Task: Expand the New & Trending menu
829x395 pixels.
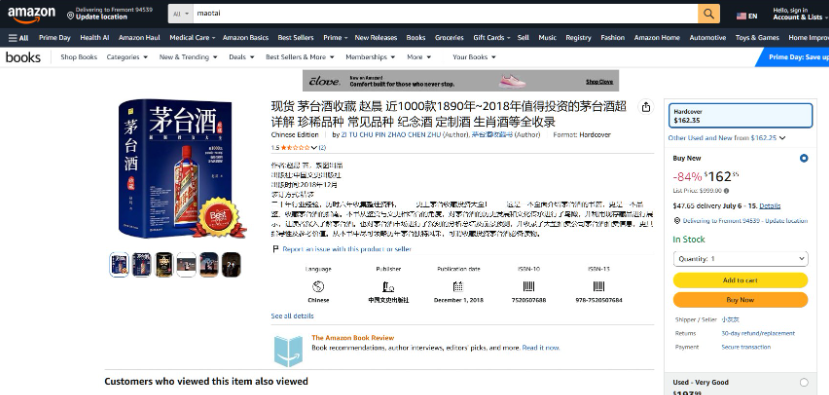Action: click(188, 57)
